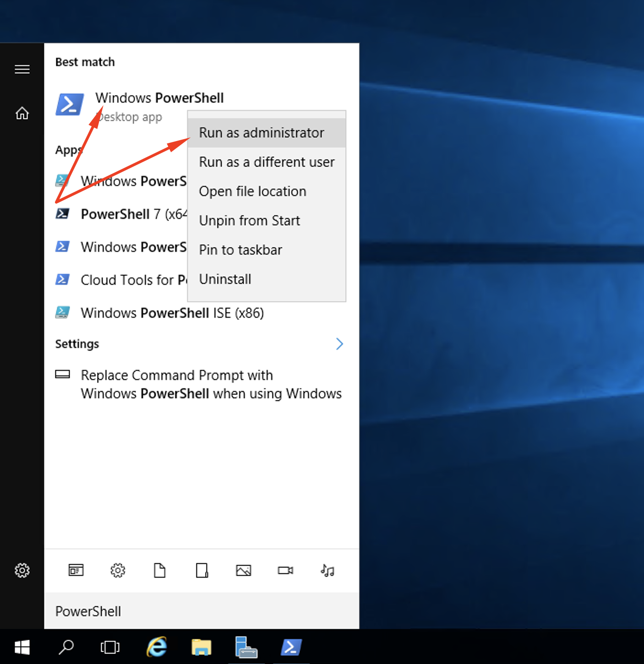Filter search results by Documents
This screenshot has height=664, width=644.
159,570
